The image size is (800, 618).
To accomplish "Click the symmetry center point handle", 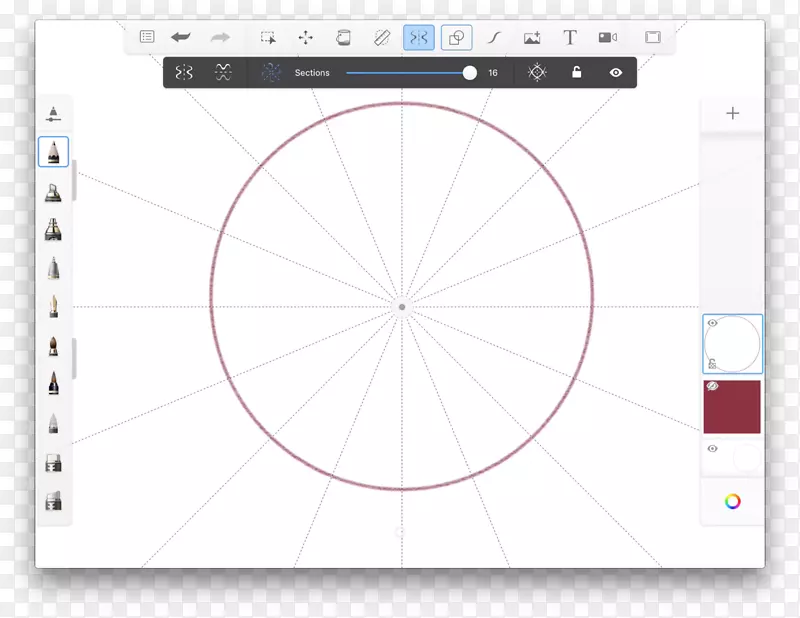I will point(402,307).
